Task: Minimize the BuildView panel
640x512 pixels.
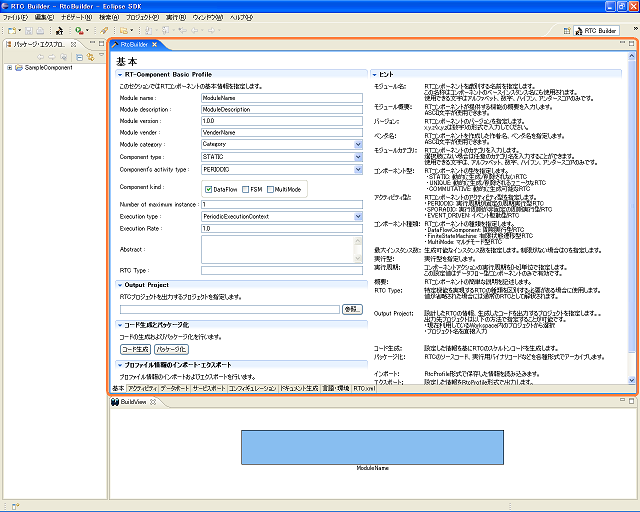Action: [x=622, y=400]
